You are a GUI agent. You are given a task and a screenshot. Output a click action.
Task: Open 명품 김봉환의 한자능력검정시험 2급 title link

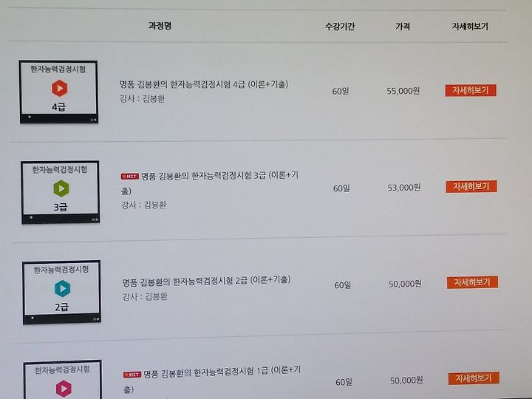pos(206,281)
